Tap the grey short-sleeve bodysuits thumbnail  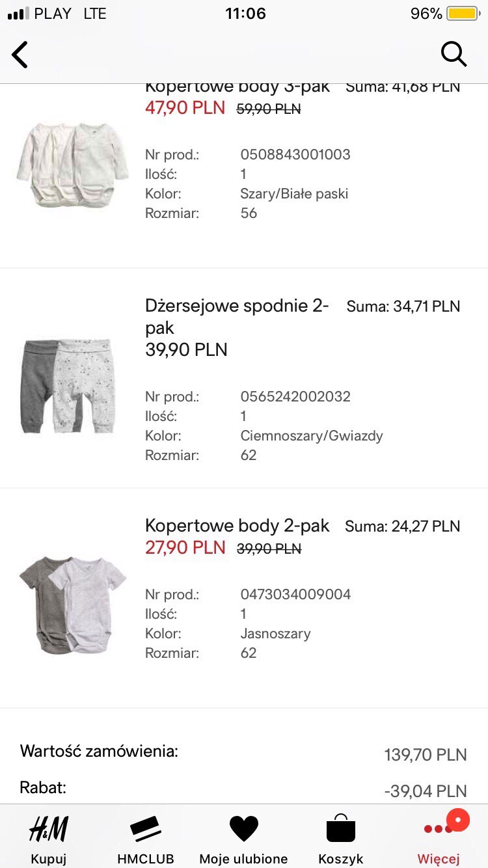72,604
